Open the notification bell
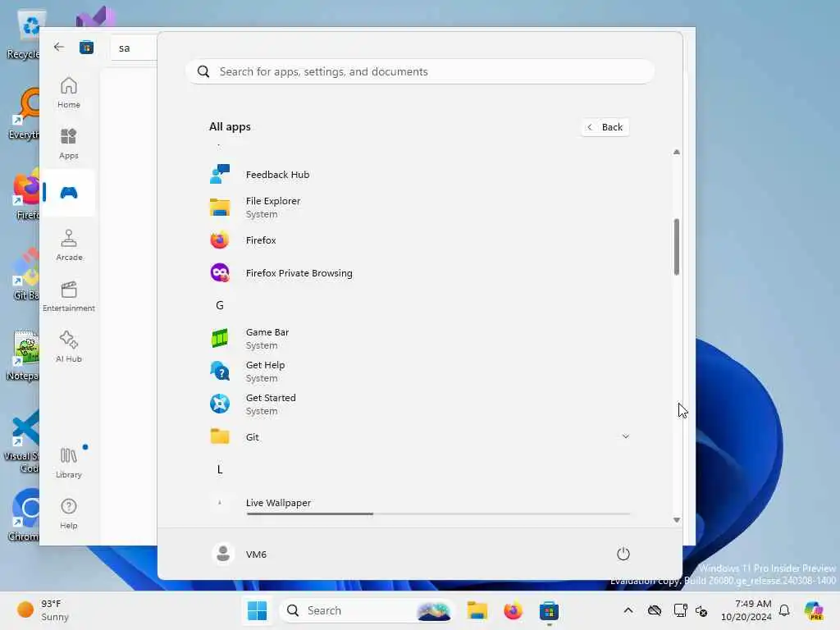The width and height of the screenshot is (840, 630). pyautogui.click(x=784, y=610)
